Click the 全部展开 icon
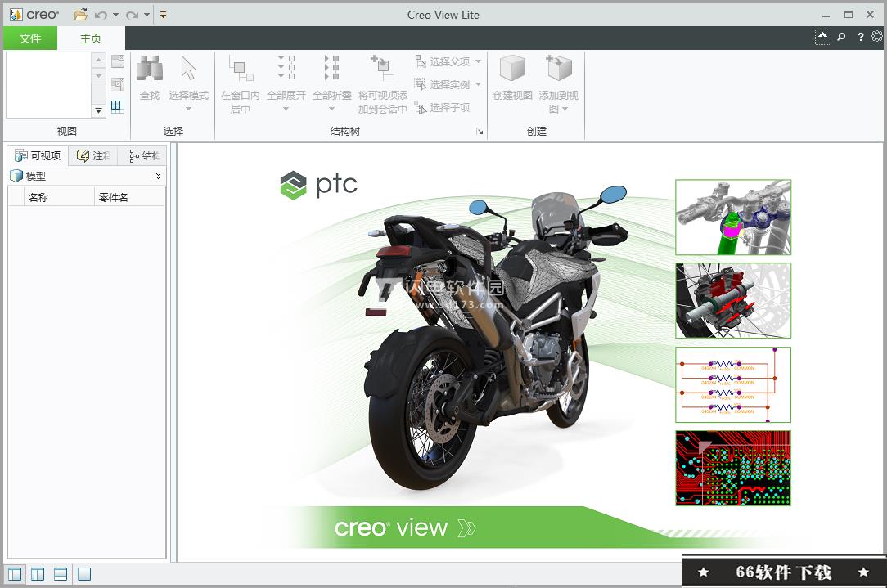The image size is (887, 588). click(286, 68)
